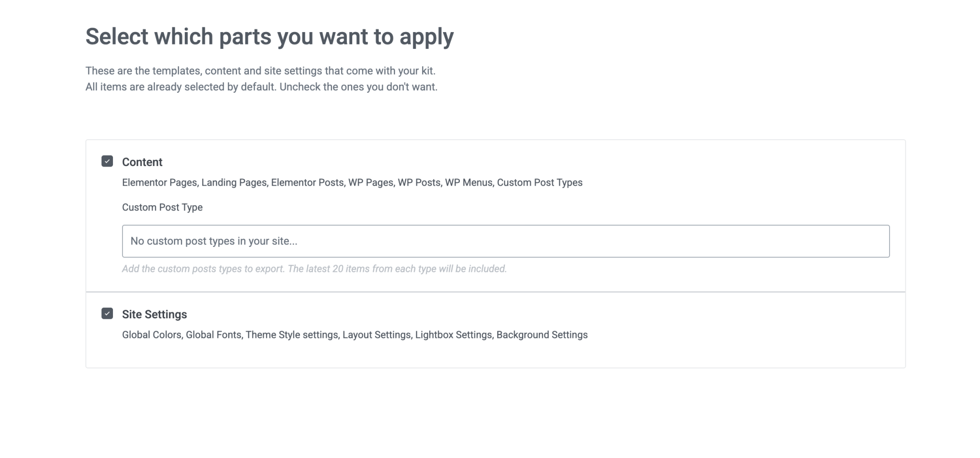Click 'Lightbox Settings' under Site Settings
Screen dimensions: 980x458
(453, 335)
